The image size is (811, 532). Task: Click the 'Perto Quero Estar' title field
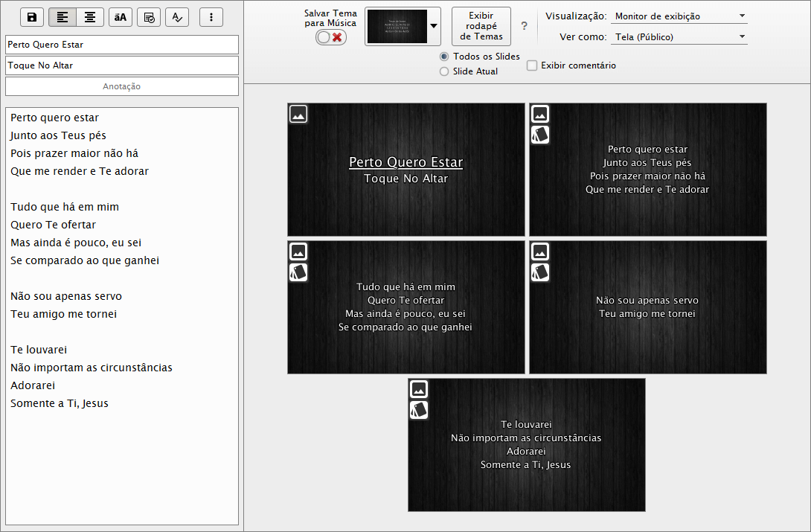click(122, 45)
